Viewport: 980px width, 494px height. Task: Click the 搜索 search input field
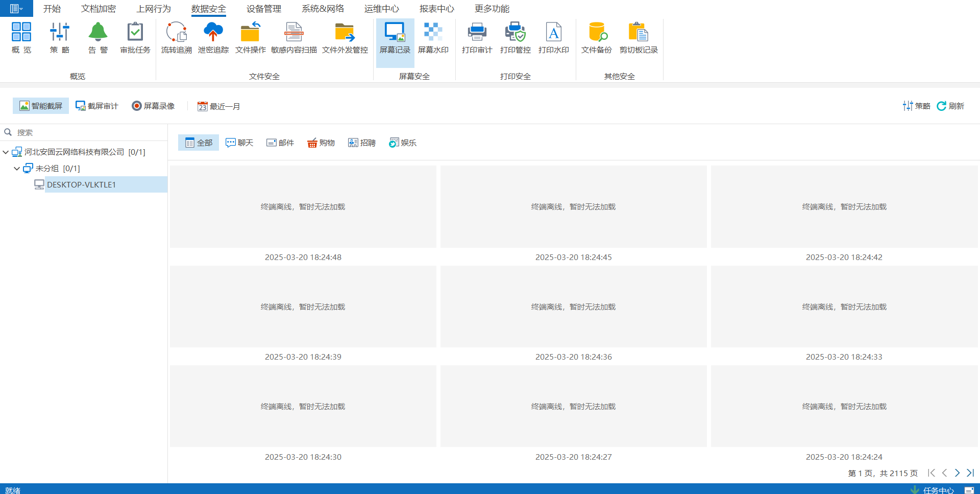(x=87, y=132)
